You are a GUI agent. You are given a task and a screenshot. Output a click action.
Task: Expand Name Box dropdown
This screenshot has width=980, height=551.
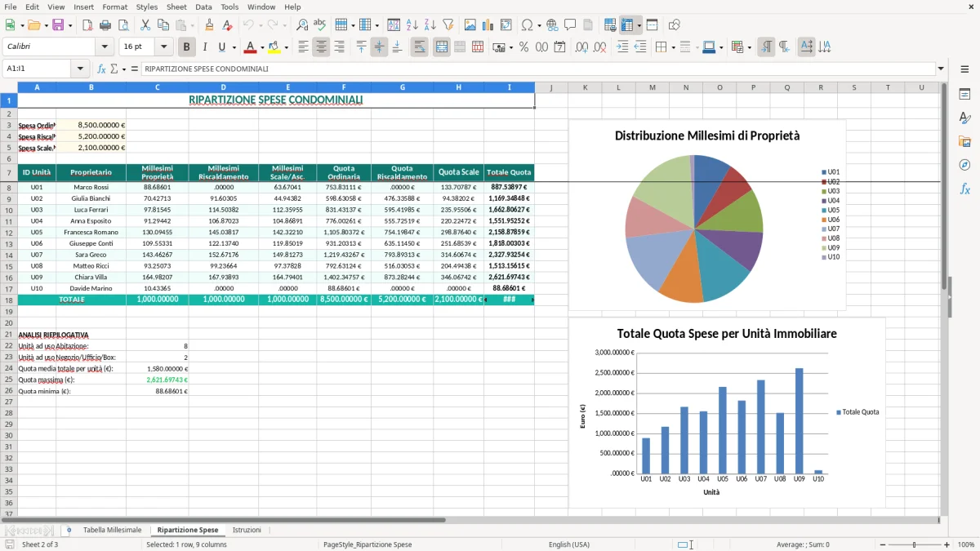point(80,69)
